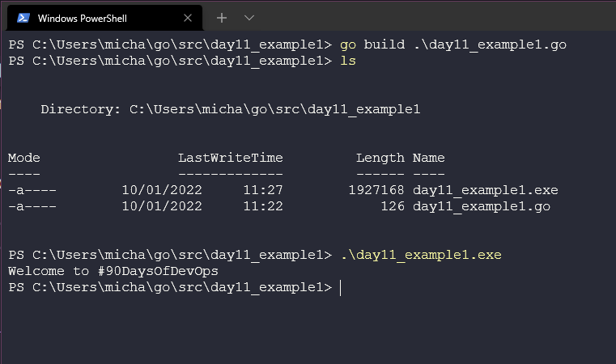616x364 pixels.
Task: Open a new tab with plus button
Action: (222, 17)
